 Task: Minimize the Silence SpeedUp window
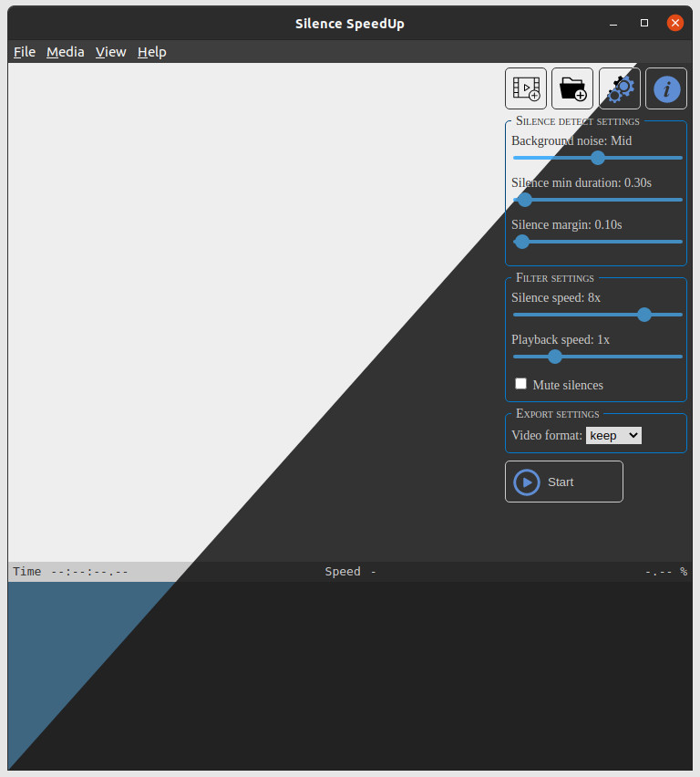pyautogui.click(x=613, y=24)
